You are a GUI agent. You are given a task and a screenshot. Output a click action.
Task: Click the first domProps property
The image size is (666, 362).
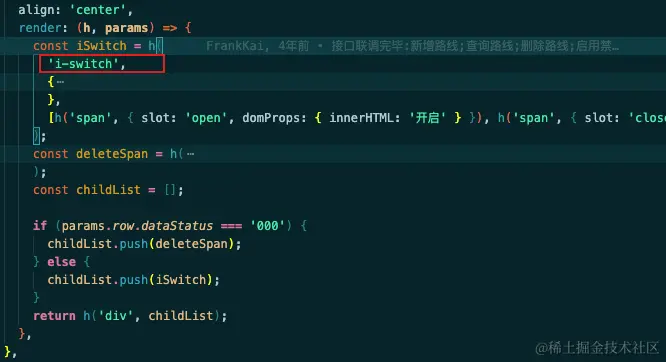[271, 118]
